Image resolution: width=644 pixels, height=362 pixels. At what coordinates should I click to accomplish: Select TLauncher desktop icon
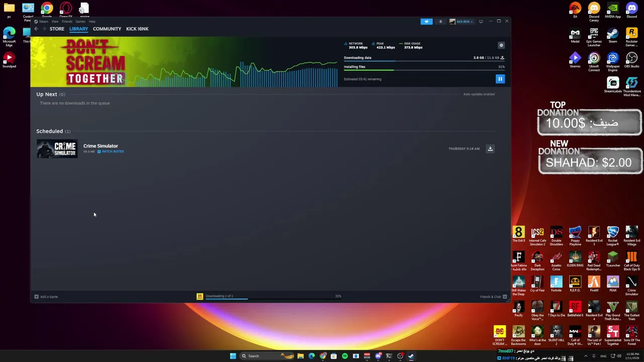point(613,259)
